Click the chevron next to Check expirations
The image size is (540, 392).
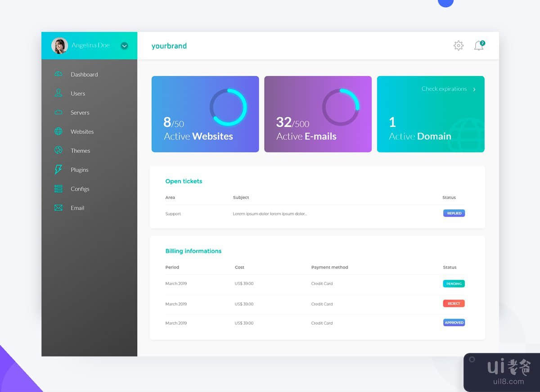tap(474, 89)
